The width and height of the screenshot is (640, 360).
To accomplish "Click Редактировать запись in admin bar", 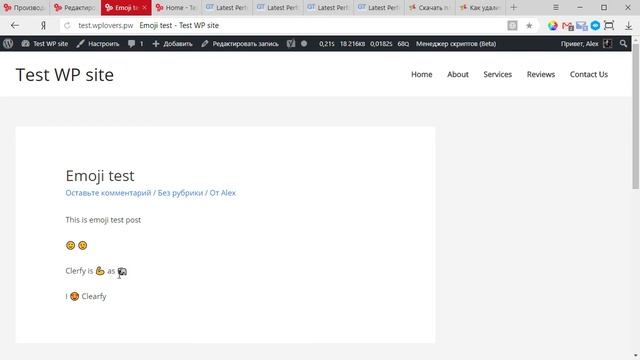I will point(240,44).
